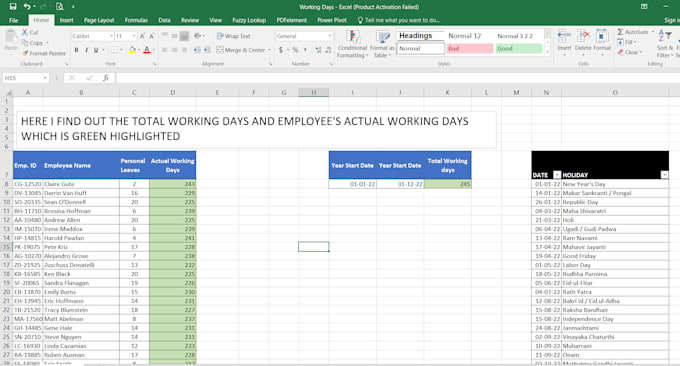Image resolution: width=680 pixels, height=366 pixels.
Task: Toggle Middle Align vertical alignment
Action: pyautogui.click(x=174, y=36)
